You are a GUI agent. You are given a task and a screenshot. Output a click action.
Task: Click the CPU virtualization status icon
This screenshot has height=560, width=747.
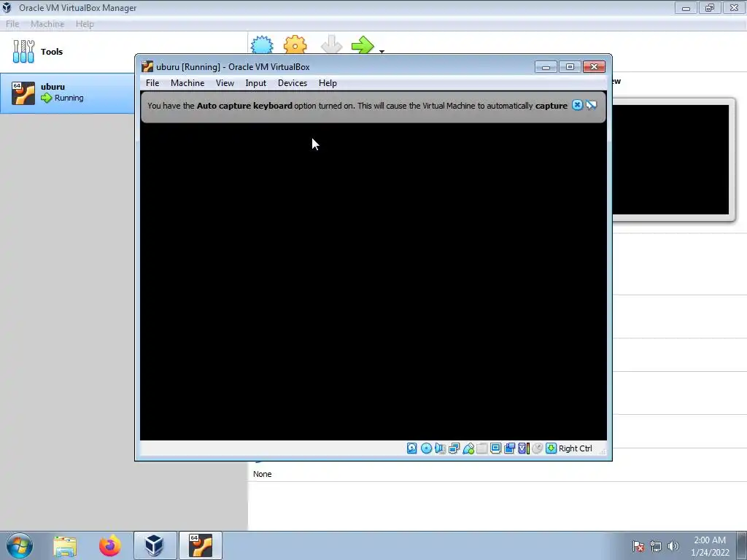524,448
